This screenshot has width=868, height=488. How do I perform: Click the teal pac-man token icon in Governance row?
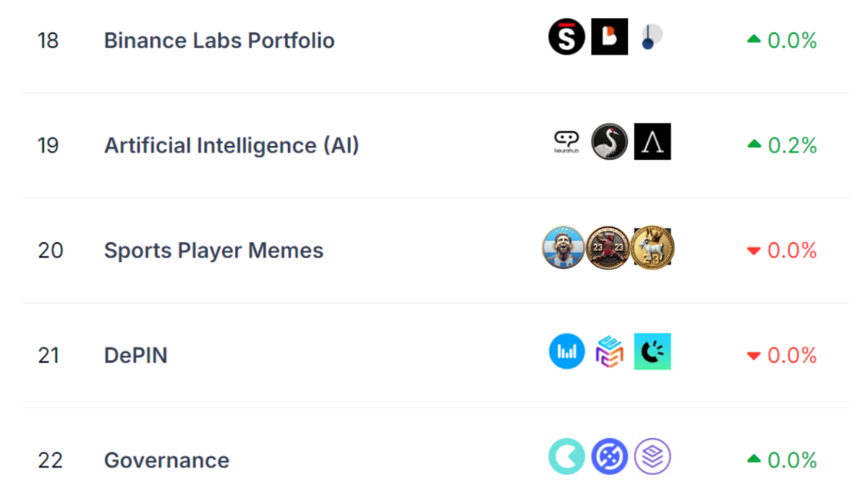(566, 456)
